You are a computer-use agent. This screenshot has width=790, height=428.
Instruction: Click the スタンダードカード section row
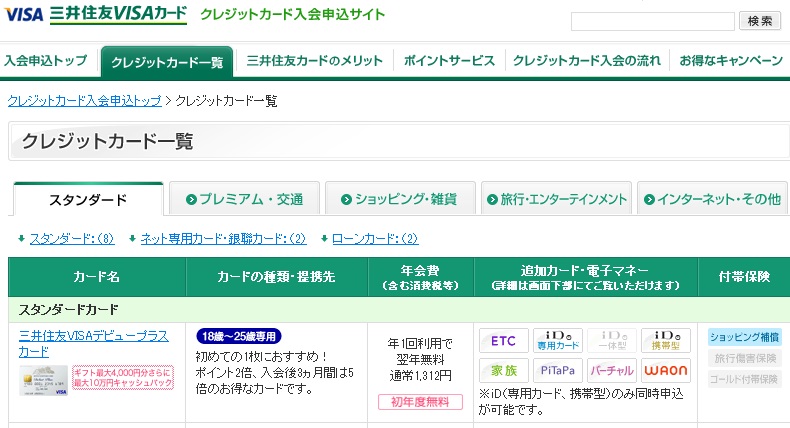pos(399,310)
